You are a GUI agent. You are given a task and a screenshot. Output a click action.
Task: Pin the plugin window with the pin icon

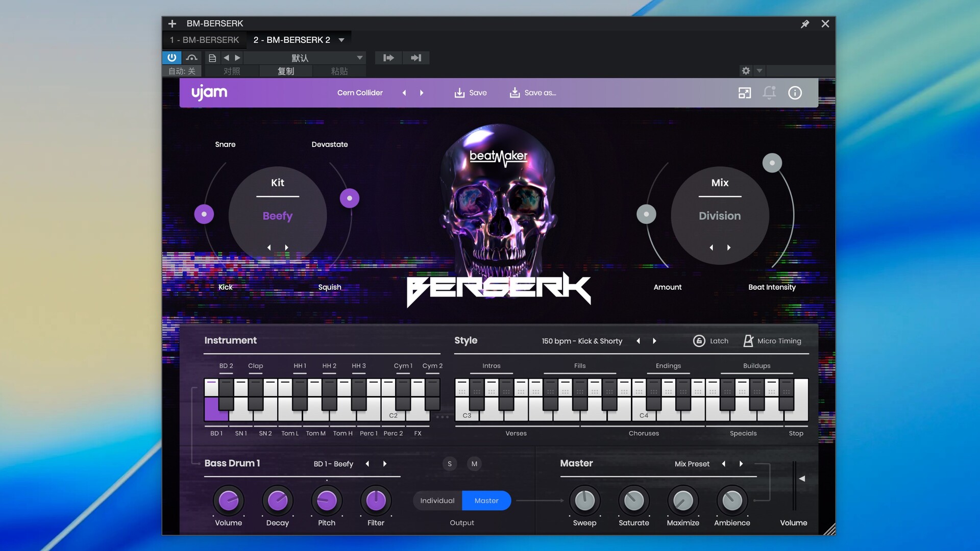click(x=805, y=23)
